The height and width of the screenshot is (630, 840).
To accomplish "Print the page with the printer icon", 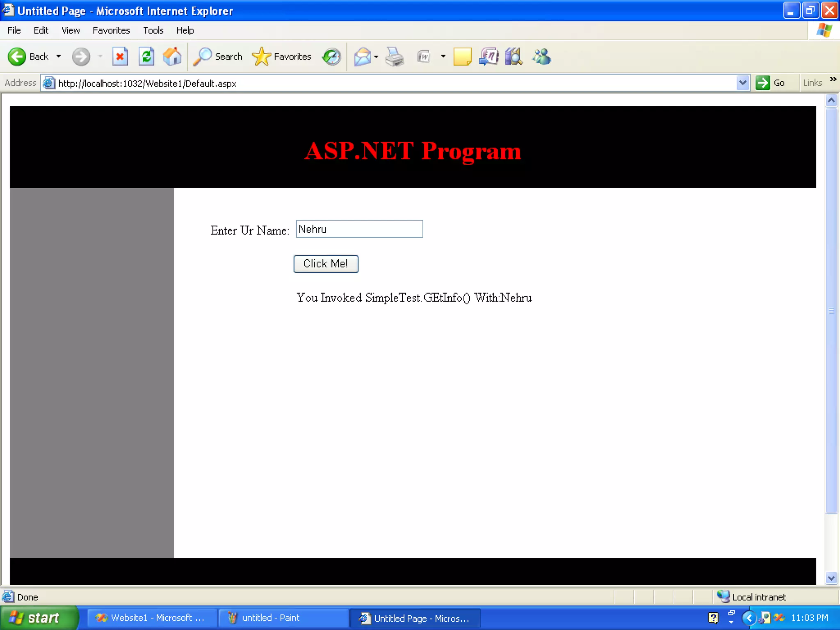I will coord(395,57).
